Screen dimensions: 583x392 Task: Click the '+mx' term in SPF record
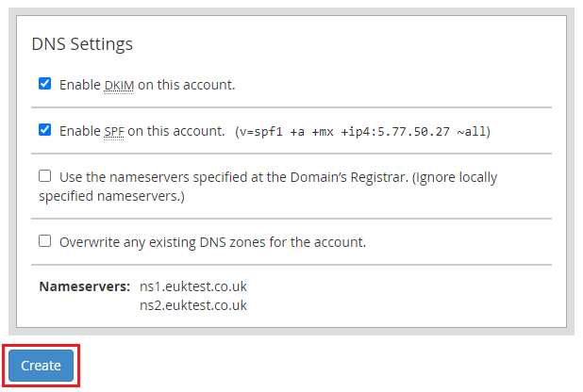click(x=322, y=131)
